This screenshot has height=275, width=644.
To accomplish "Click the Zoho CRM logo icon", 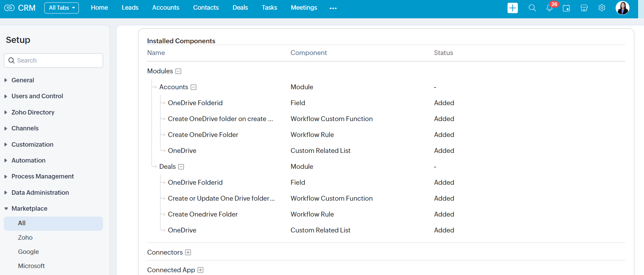I will point(9,8).
